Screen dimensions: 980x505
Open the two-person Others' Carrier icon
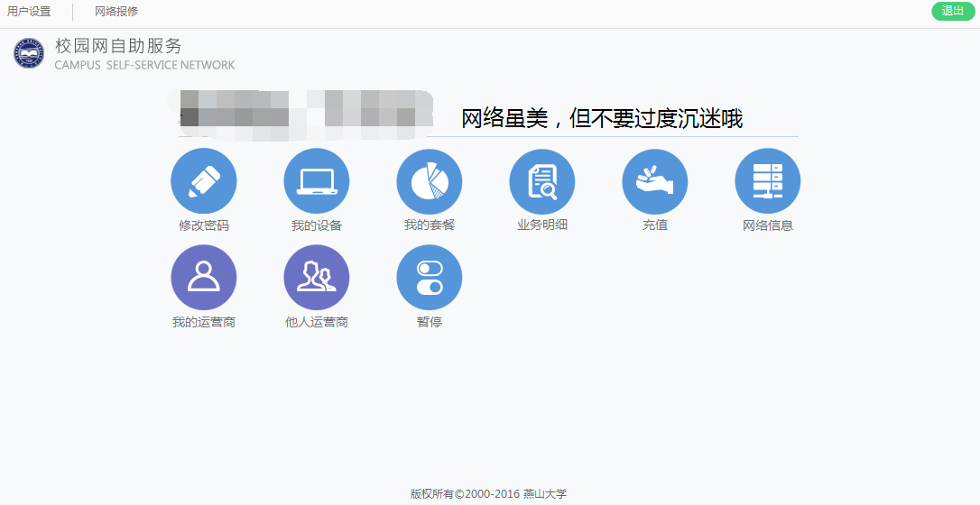point(317,278)
